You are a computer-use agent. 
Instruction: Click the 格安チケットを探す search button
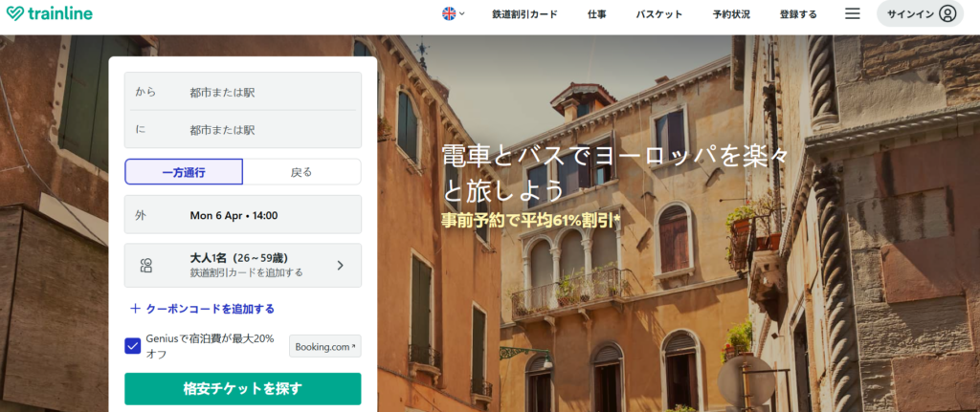pos(243,389)
